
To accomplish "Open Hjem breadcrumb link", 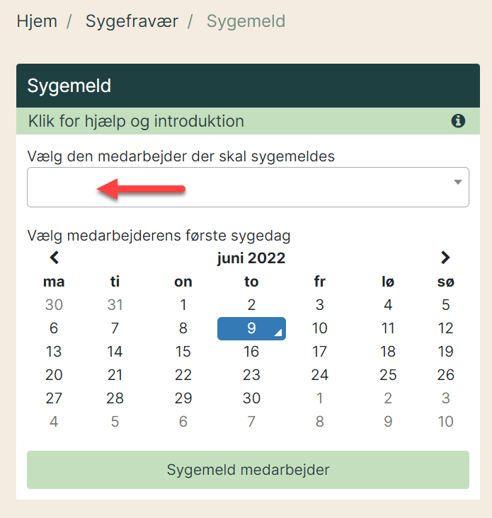I will [37, 21].
